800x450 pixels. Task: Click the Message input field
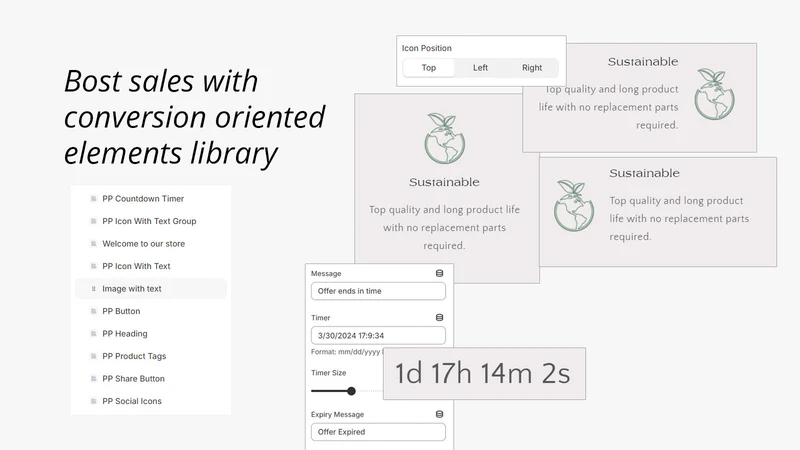tap(378, 291)
